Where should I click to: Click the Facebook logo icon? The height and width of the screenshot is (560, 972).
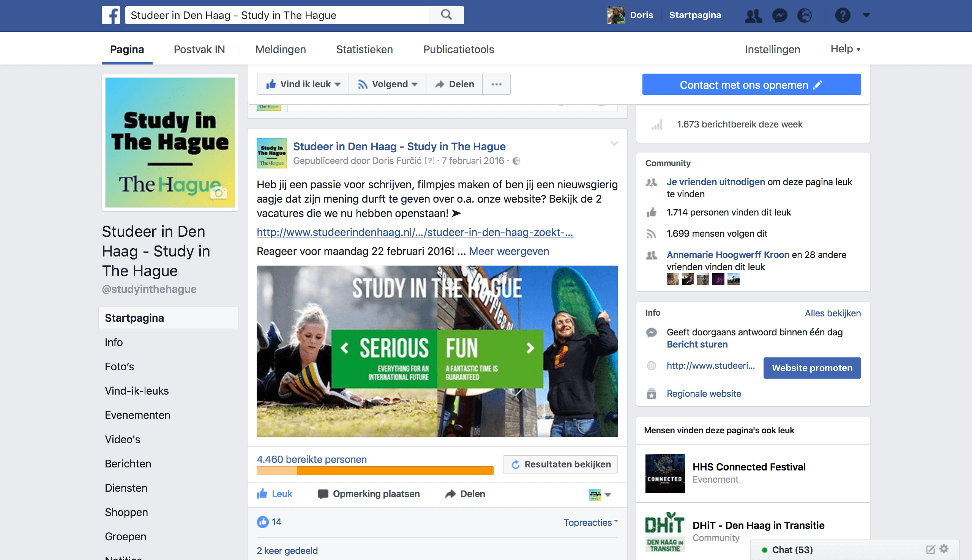tap(111, 16)
